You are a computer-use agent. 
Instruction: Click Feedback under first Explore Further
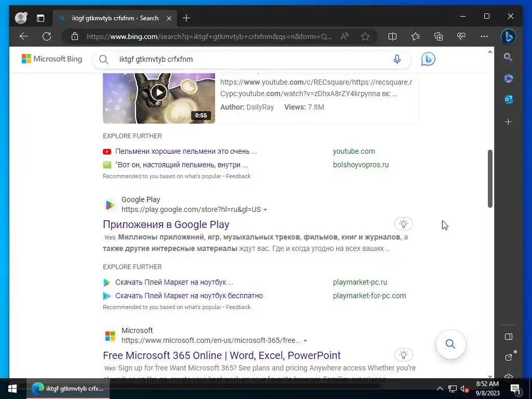[238, 177]
